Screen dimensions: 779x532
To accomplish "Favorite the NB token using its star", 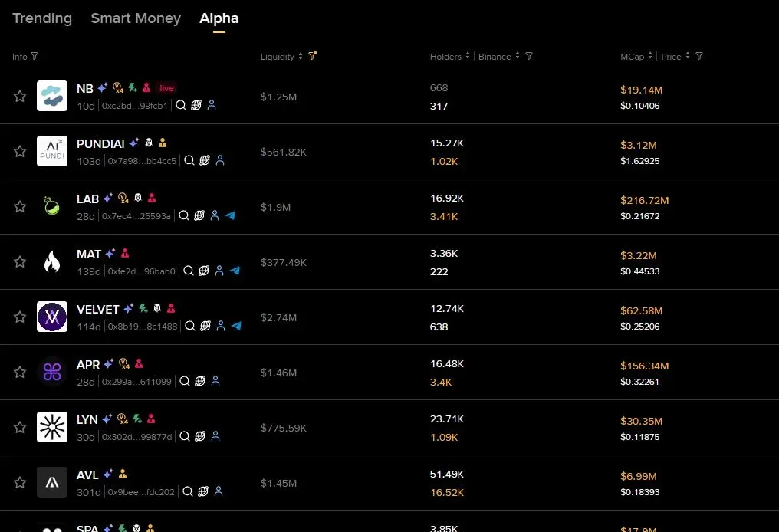I will (19, 96).
